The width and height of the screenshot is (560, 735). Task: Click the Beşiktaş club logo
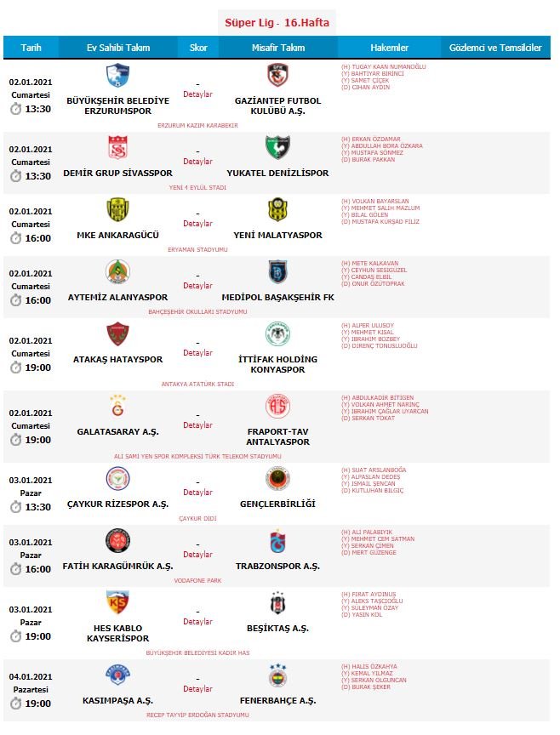click(277, 602)
